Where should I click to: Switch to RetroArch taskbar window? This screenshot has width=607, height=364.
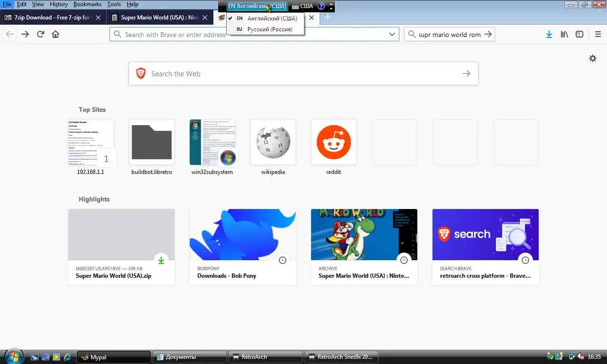[266, 357]
